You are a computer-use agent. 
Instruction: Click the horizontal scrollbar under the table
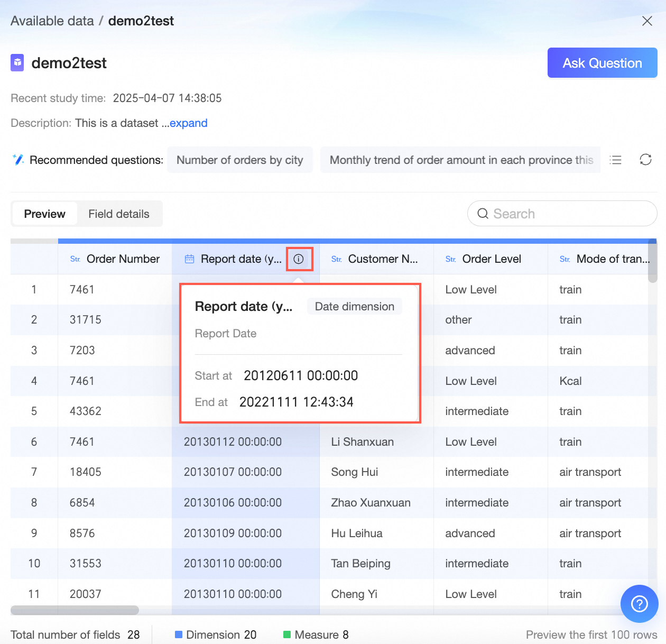75,610
